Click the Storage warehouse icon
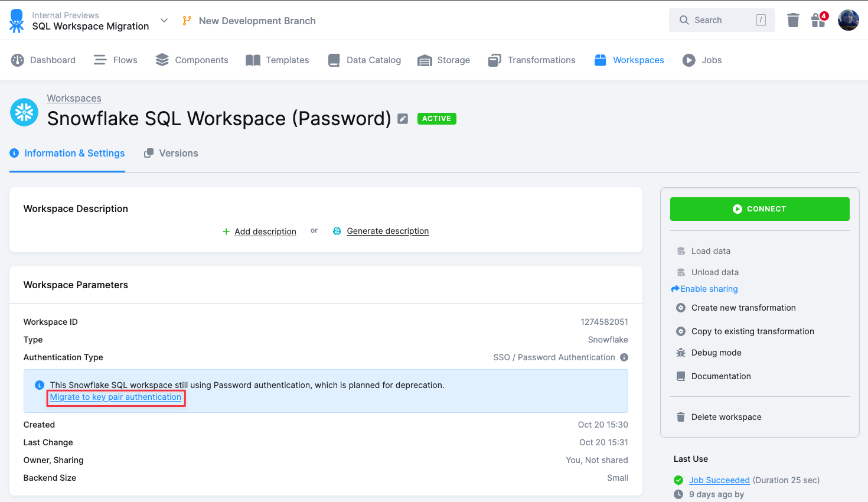This screenshot has width=868, height=502. [425, 60]
